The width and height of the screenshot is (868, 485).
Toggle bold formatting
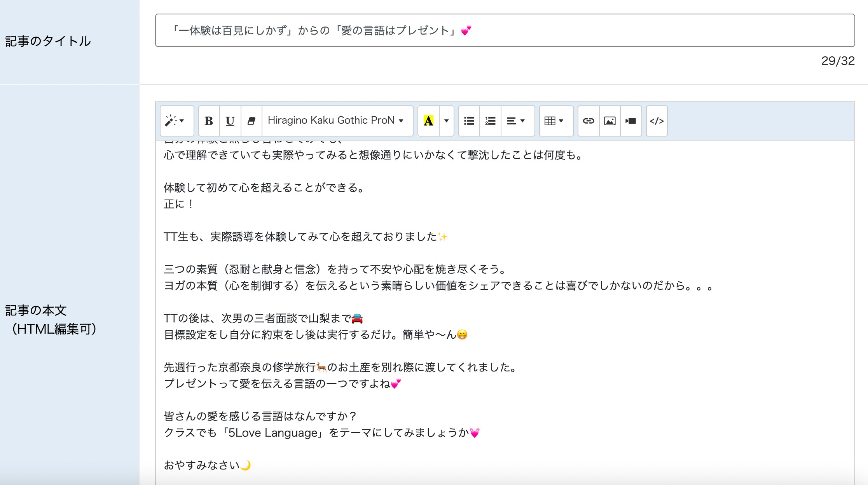(x=209, y=121)
